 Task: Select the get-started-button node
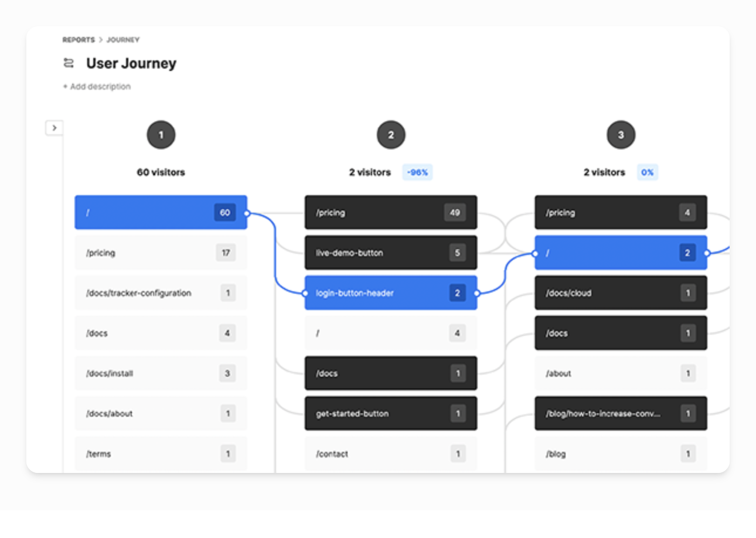tap(390, 414)
